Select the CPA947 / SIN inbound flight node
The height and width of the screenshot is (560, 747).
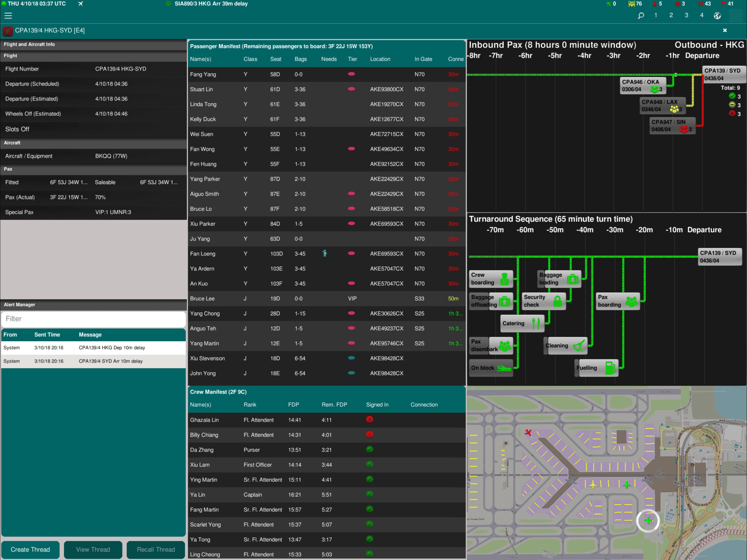coord(672,126)
